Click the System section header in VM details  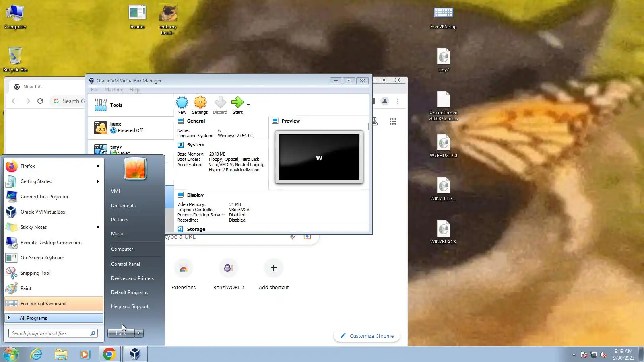[x=196, y=145]
